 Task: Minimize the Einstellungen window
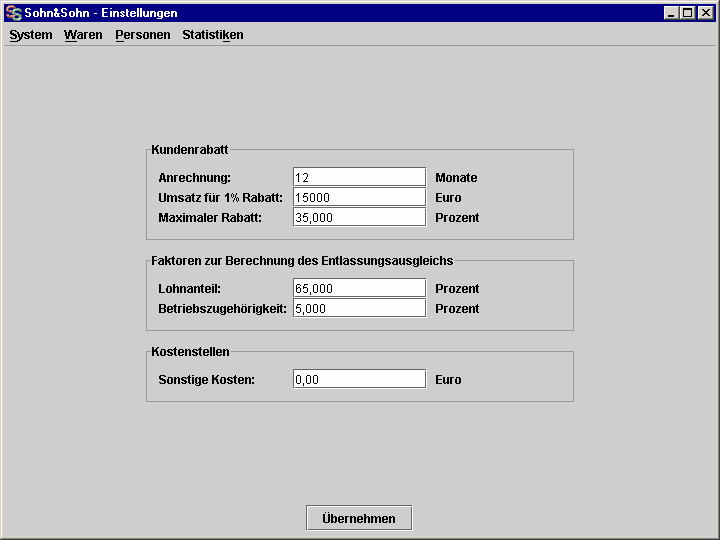tap(671, 13)
